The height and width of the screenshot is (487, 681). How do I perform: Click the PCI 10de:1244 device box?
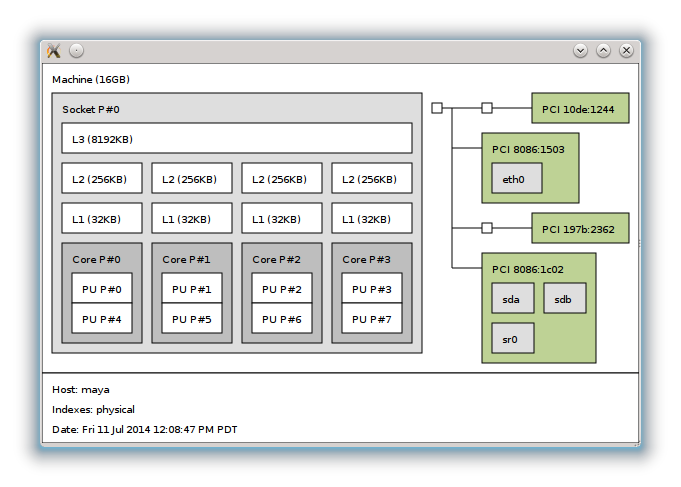pyautogui.click(x=580, y=108)
